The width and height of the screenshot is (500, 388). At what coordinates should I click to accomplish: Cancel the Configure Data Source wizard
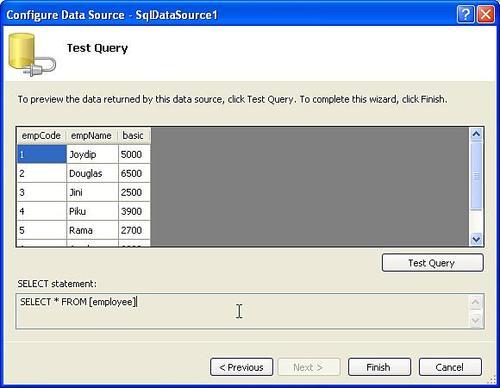coord(450,367)
